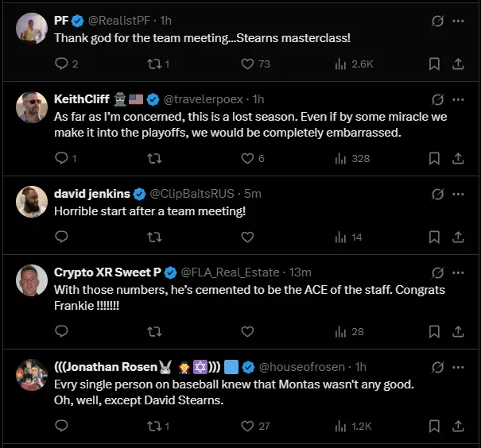Open @RealistPF profile handle

pyautogui.click(x=119, y=21)
